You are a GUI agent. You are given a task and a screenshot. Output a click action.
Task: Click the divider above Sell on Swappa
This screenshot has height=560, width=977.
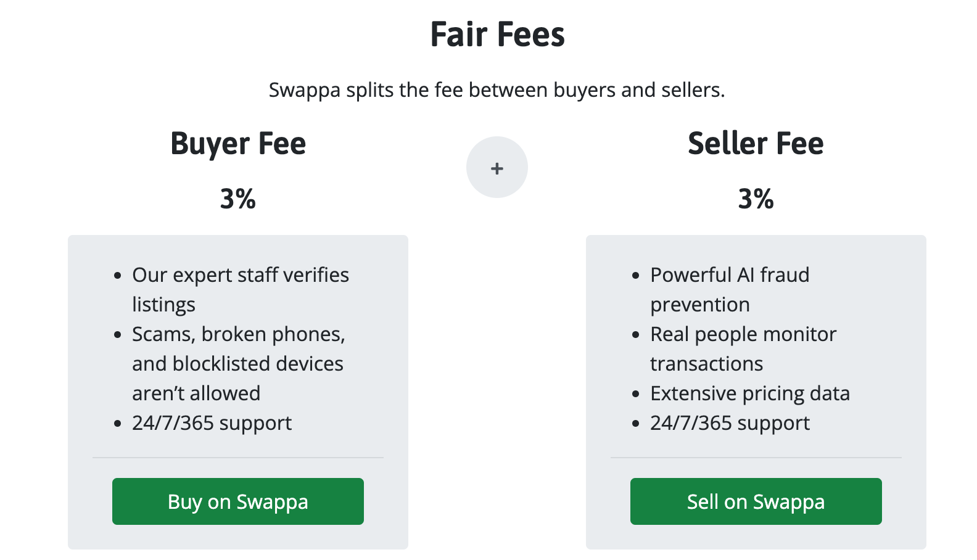[x=756, y=458]
